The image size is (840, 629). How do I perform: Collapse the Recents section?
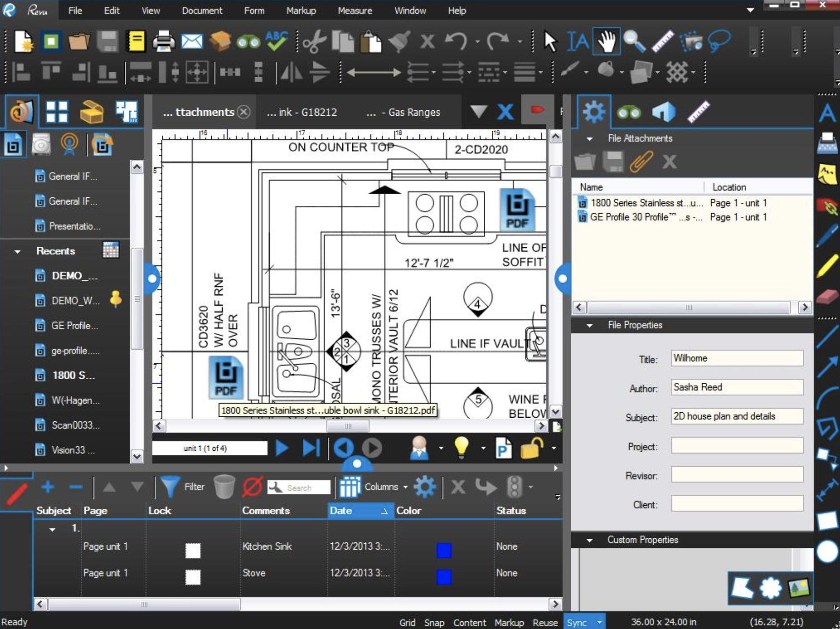[x=17, y=251]
